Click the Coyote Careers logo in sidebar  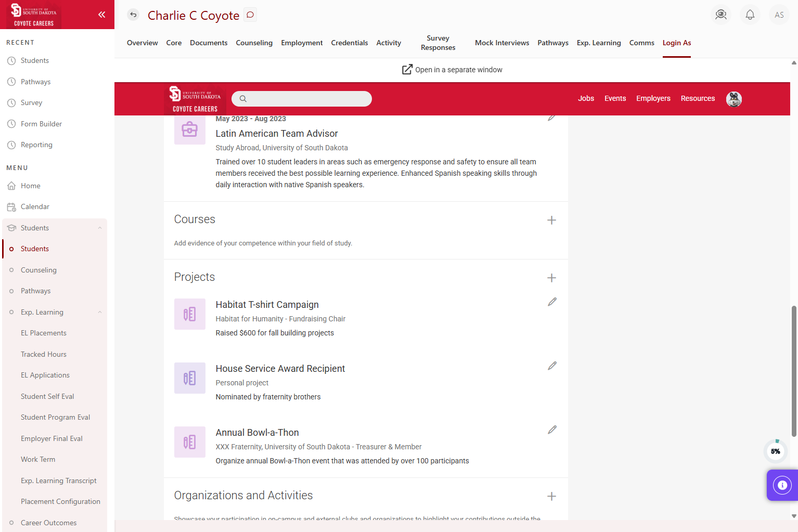click(x=34, y=15)
